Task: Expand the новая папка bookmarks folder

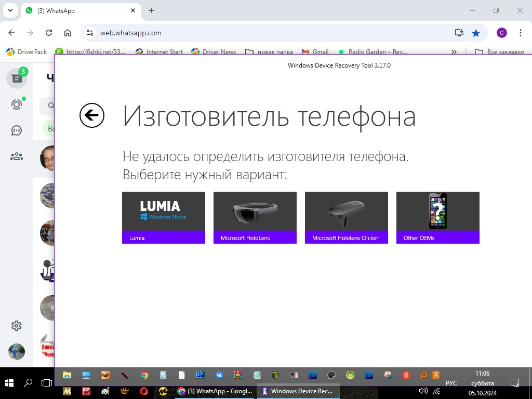Action: pyautogui.click(x=269, y=51)
